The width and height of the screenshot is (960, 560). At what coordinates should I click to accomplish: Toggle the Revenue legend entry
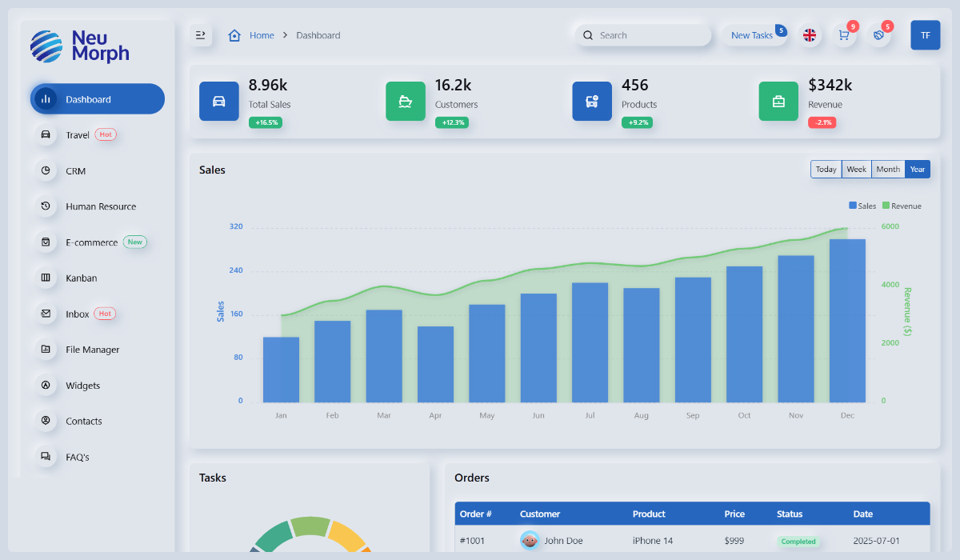(x=902, y=206)
